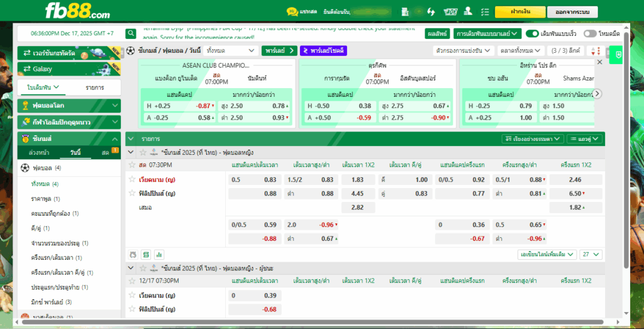Click the horizontal scrollbar at the bottom

[x=312, y=322]
